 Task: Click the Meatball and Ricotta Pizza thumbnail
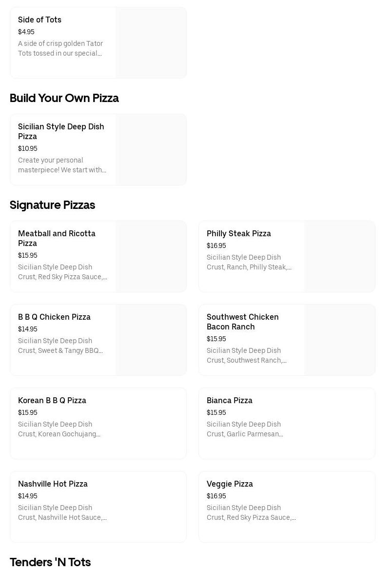[151, 257]
